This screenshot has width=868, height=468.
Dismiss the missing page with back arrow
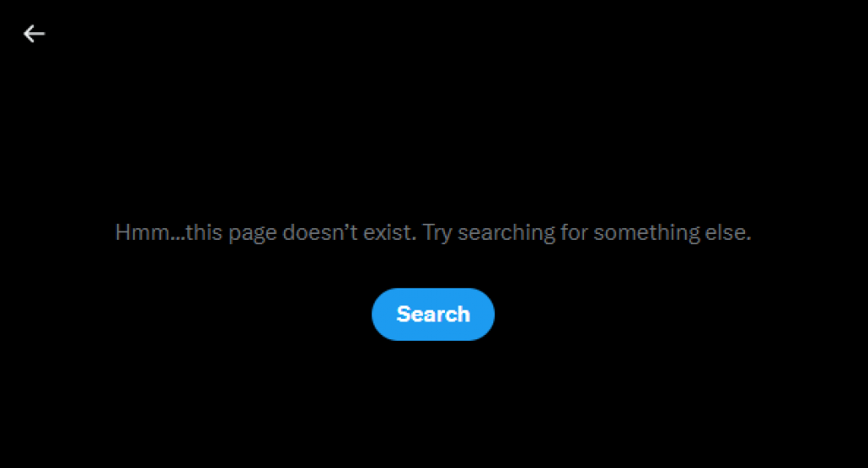coord(34,34)
